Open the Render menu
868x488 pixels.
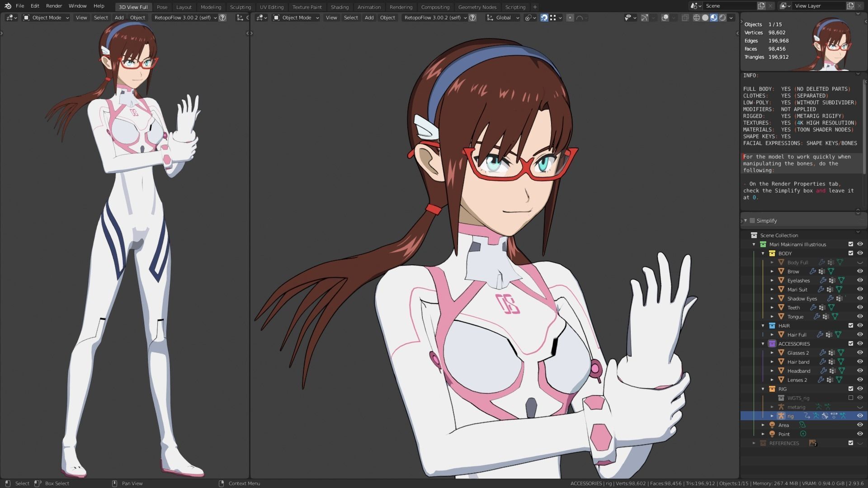pyautogui.click(x=54, y=6)
